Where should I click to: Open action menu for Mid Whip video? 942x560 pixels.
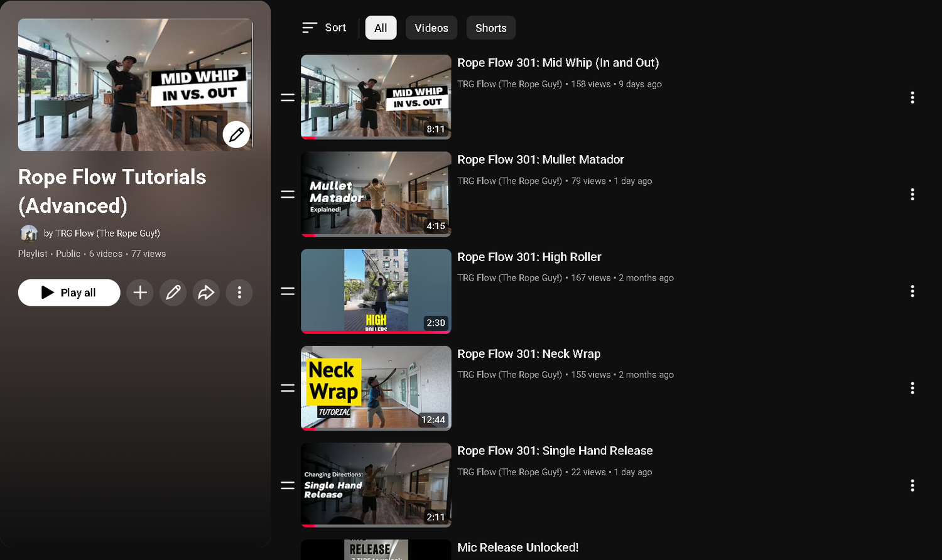point(912,97)
